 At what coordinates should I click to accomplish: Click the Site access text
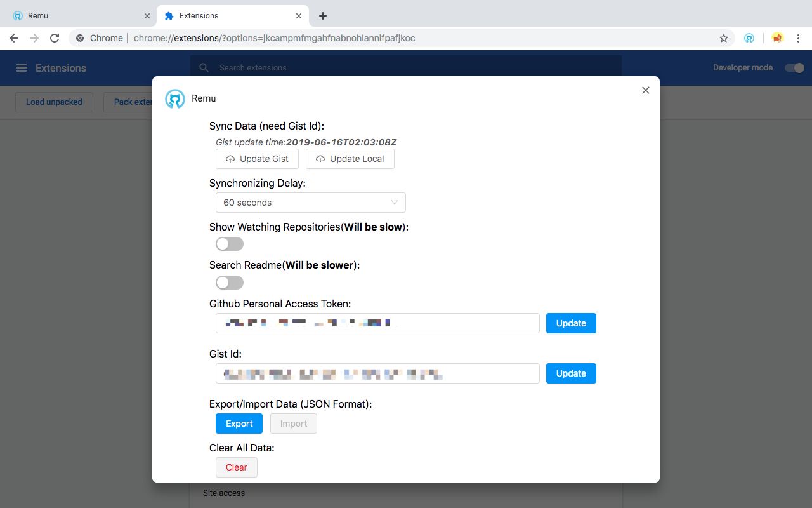(224, 493)
